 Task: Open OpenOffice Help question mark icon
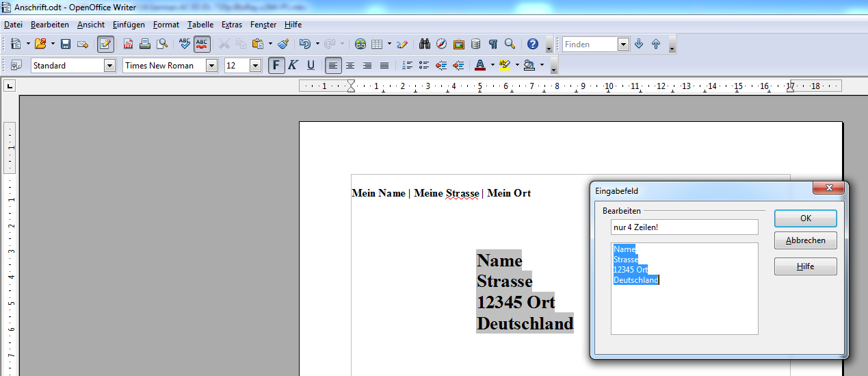tap(533, 45)
